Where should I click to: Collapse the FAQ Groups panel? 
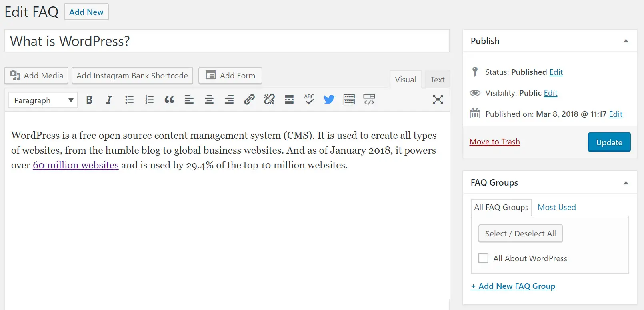[x=626, y=183]
